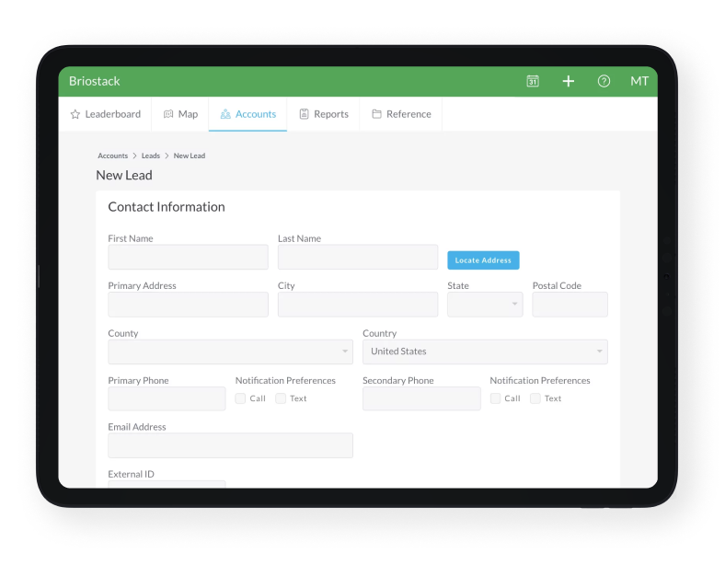Click the New Lead page title
Image resolution: width=725 pixels, height=588 pixels.
(124, 175)
